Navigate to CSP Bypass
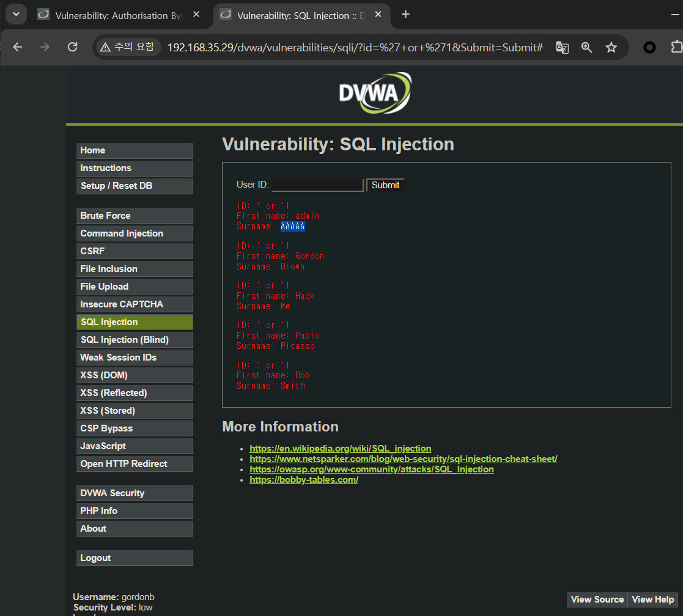The image size is (683, 616). click(135, 429)
